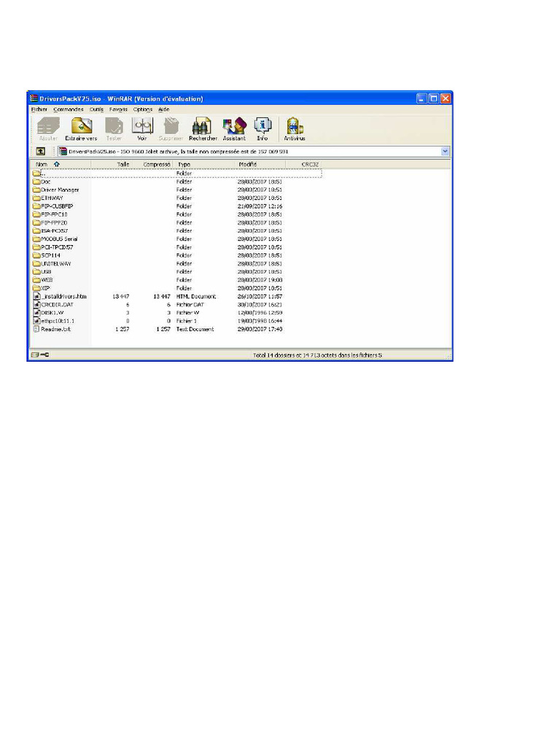
Task: Expand the archive path dropdown arrow
Action: pyautogui.click(x=445, y=152)
